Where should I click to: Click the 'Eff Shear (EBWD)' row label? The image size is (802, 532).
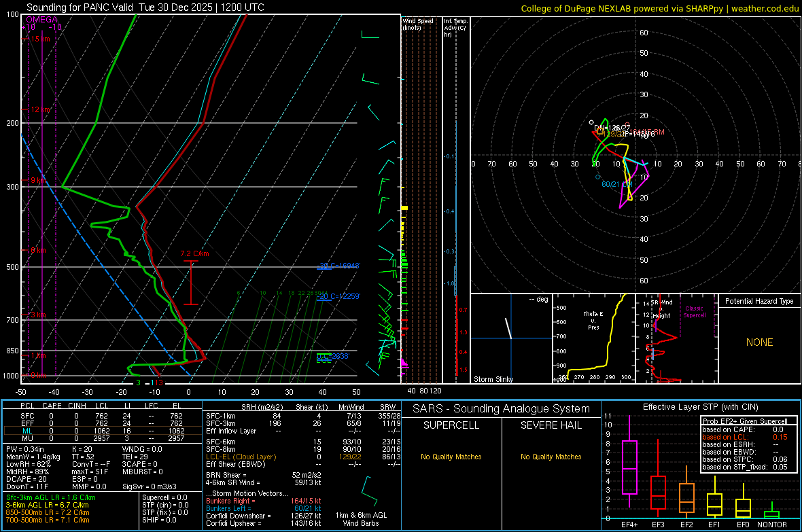pyautogui.click(x=236, y=464)
